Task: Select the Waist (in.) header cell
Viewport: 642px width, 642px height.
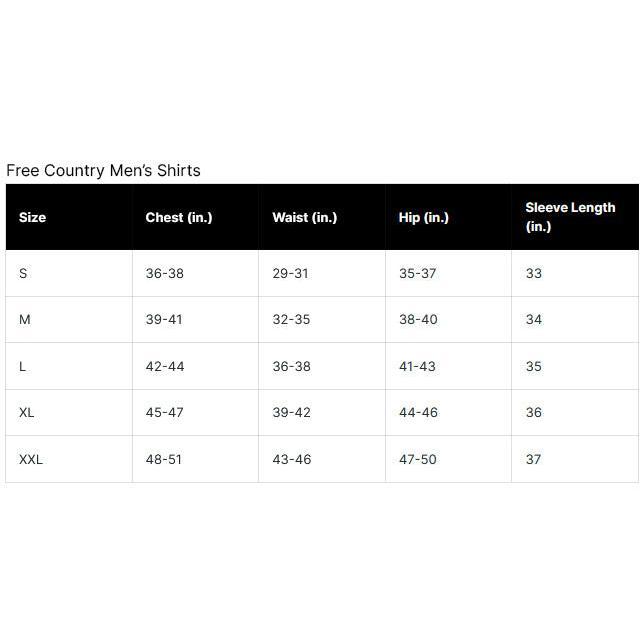Action: [305, 217]
